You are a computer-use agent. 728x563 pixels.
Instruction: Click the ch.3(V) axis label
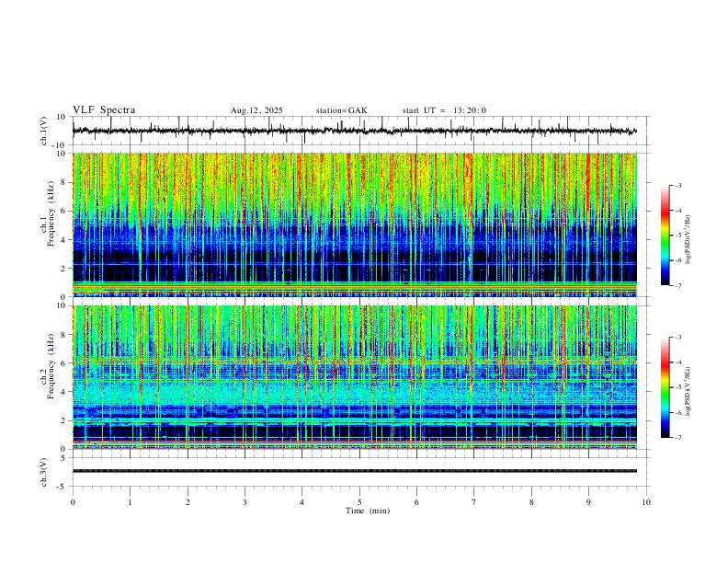44,472
